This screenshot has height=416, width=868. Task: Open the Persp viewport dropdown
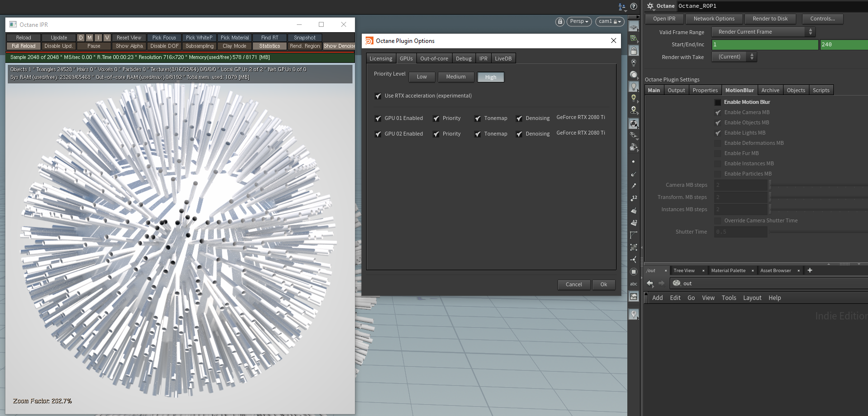[x=579, y=21]
